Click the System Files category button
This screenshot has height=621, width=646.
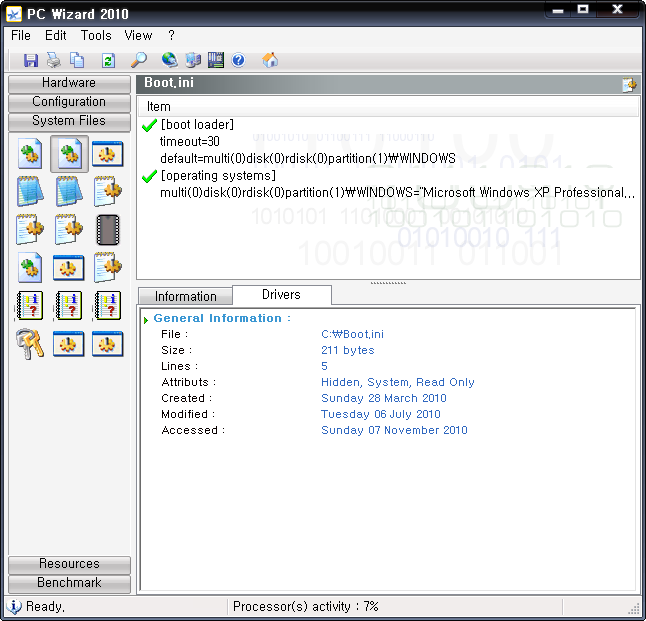[69, 121]
